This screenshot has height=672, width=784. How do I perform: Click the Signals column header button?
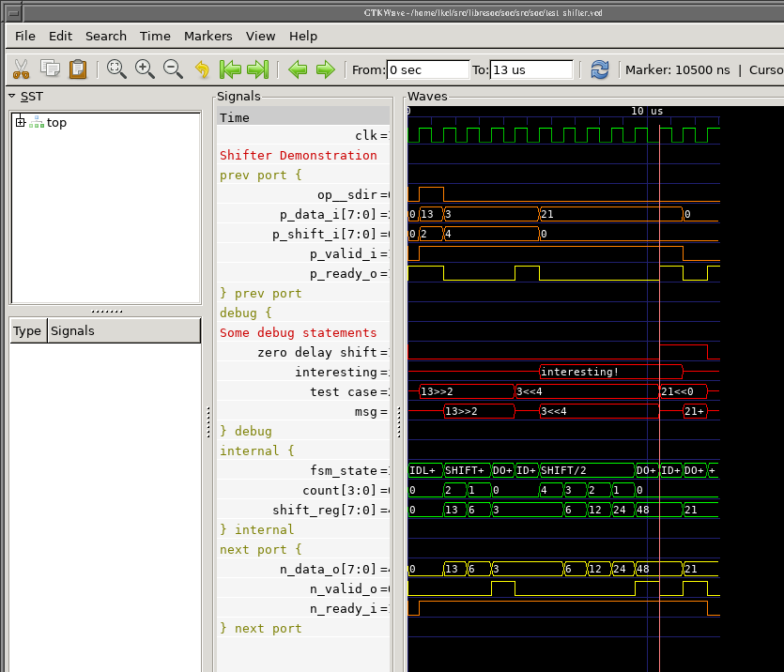point(124,330)
